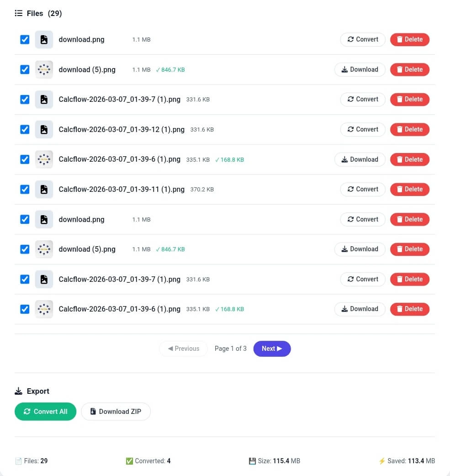Uncheck the first download.png row

point(24,39)
